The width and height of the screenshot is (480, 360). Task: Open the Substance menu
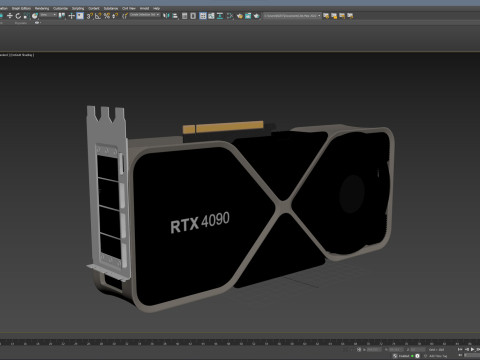pos(111,8)
